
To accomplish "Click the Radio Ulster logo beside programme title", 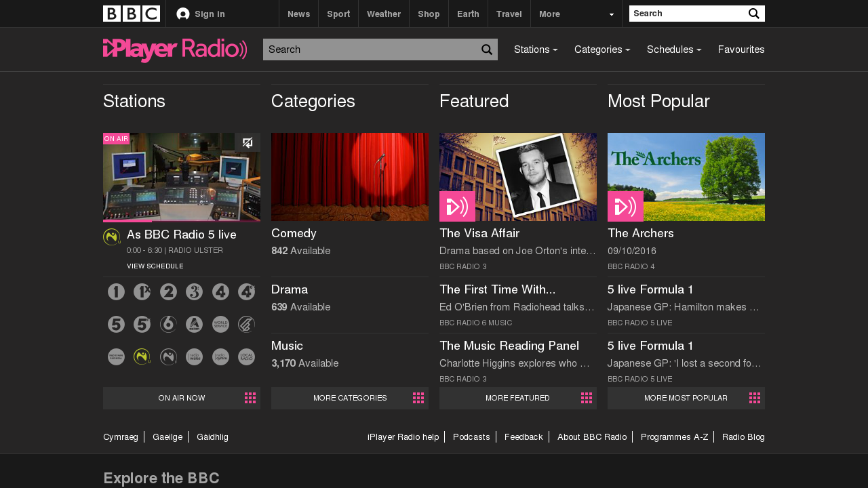I will (x=112, y=237).
